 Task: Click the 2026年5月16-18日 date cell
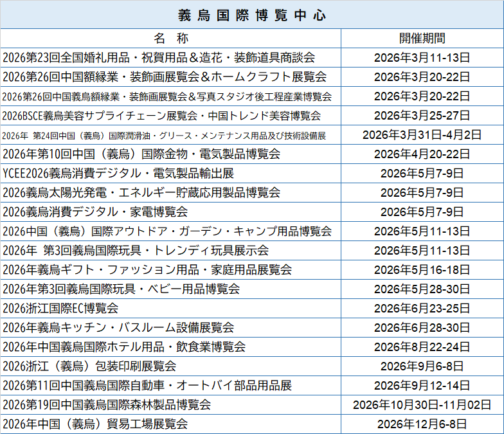click(x=422, y=270)
